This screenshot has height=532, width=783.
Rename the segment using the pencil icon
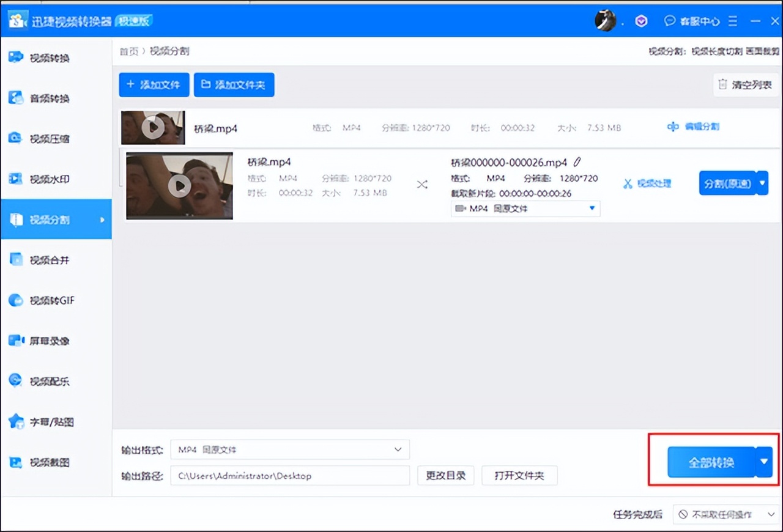tap(576, 161)
